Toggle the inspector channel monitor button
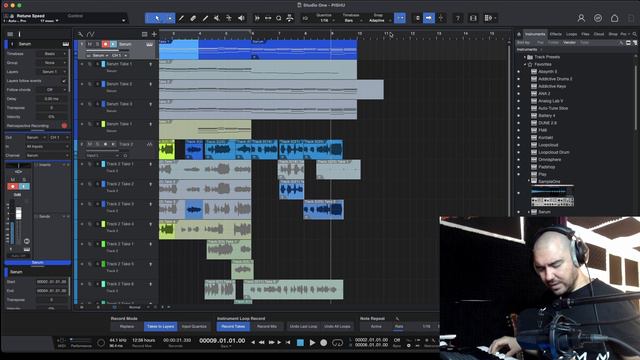640x360 pixels. pos(24,187)
